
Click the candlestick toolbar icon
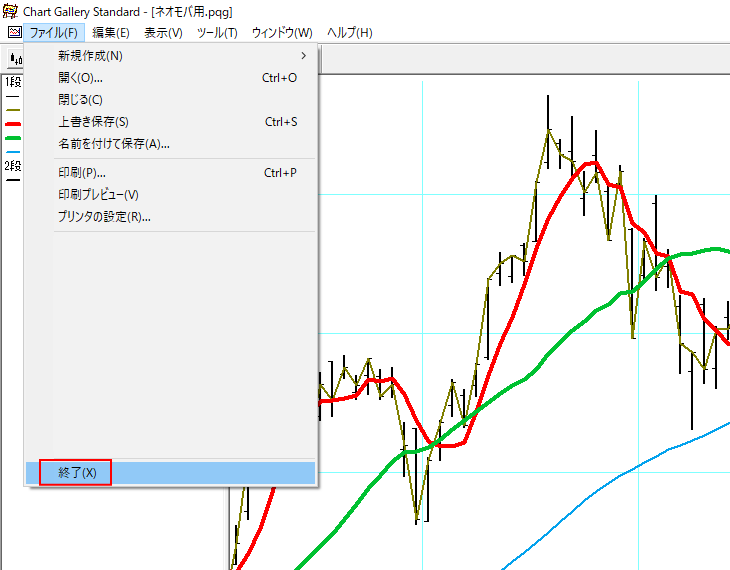point(15,59)
